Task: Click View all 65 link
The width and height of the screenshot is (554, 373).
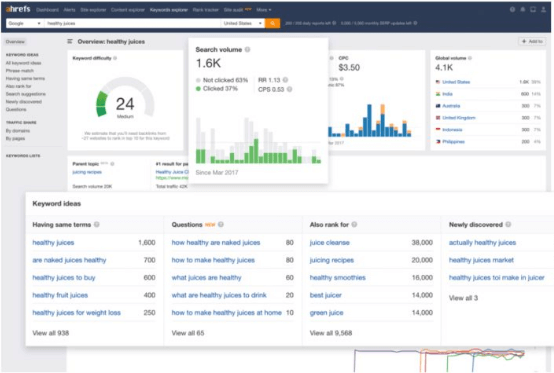Action: (188, 333)
